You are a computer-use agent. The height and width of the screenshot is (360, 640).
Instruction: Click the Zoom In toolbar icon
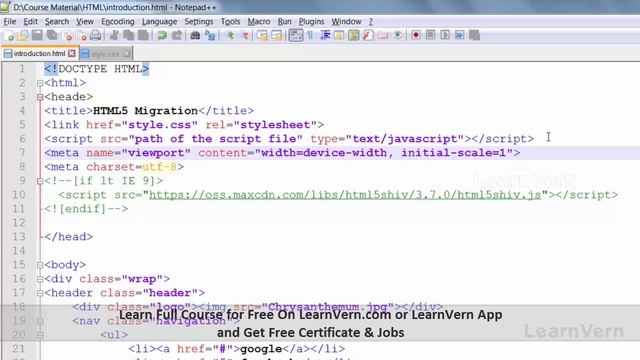[x=229, y=36]
